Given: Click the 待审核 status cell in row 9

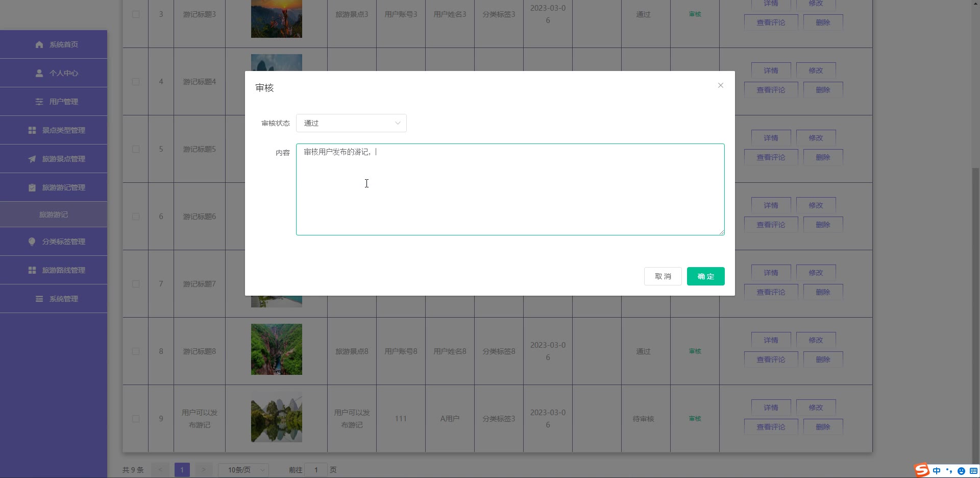Looking at the screenshot, I should coord(643,419).
